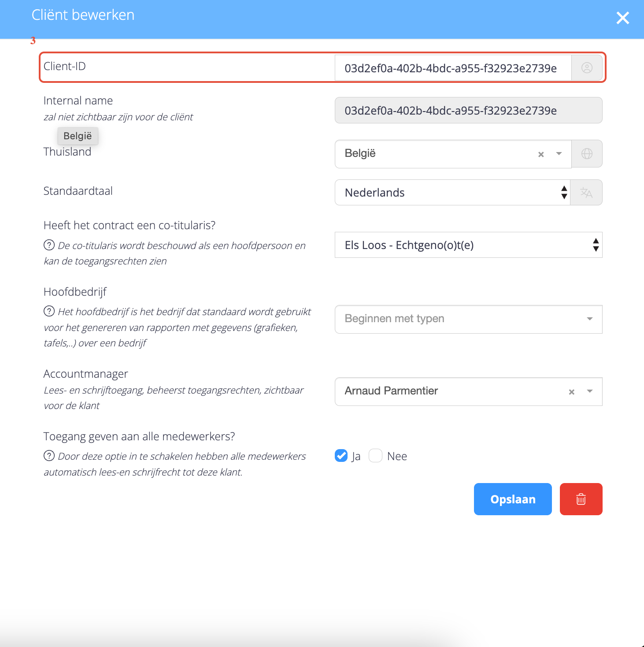Expand the Hoofdbedrijf dropdown
The width and height of the screenshot is (644, 647).
(x=468, y=319)
